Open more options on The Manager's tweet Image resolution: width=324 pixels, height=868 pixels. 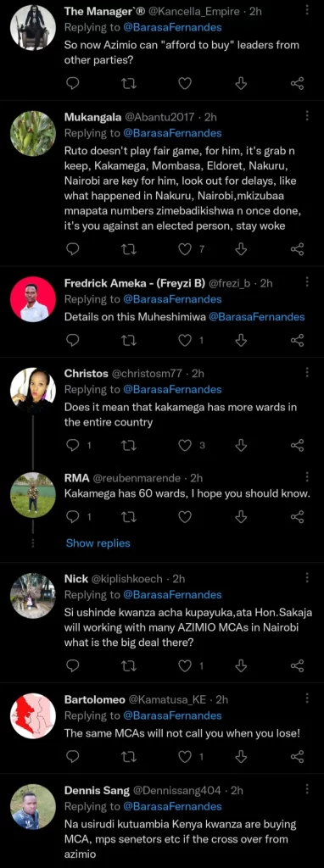pos(307,9)
